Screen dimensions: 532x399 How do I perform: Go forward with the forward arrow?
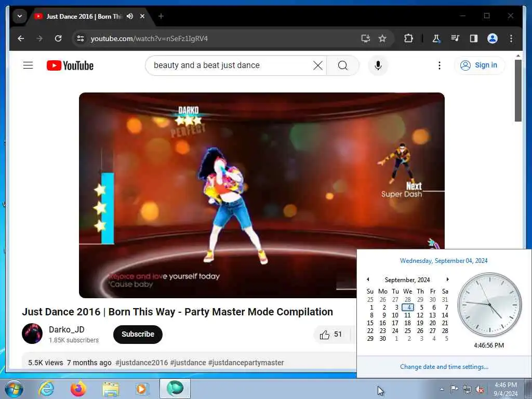39,38
